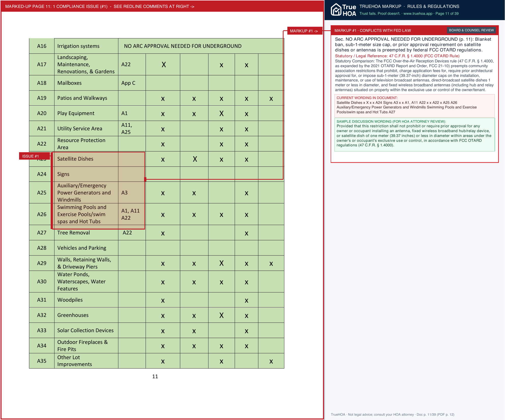Click the A24 row code cell

coord(42,174)
